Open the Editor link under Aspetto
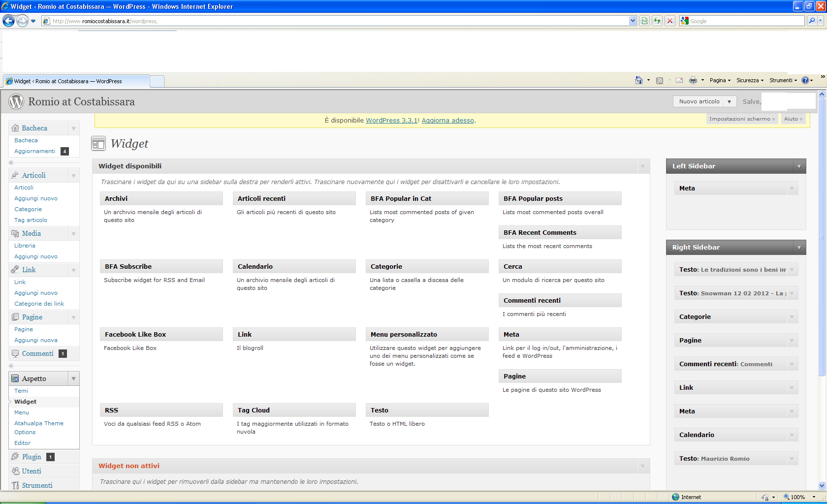This screenshot has width=827, height=504. point(22,443)
